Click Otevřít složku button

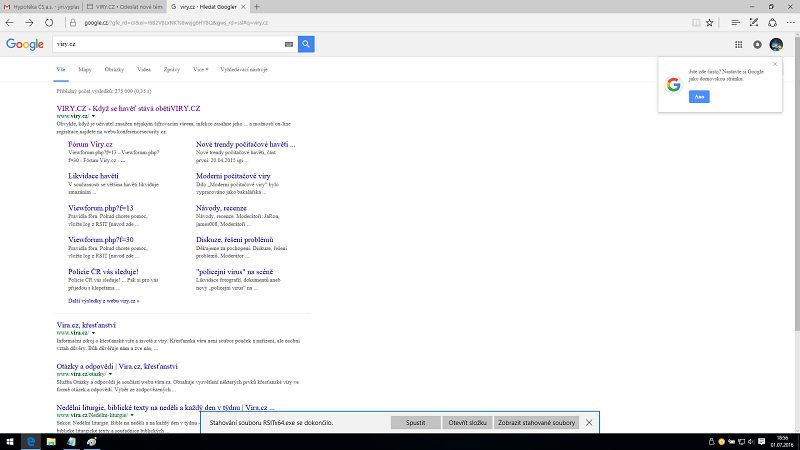[x=467, y=422]
